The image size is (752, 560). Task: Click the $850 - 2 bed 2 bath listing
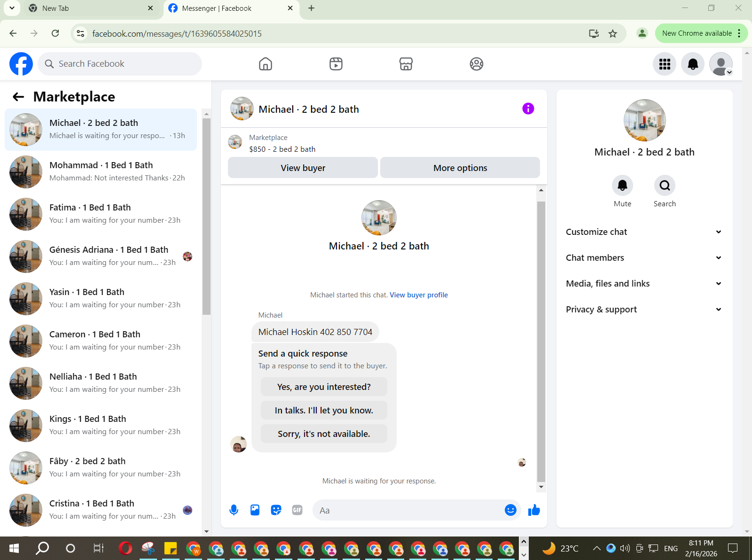tap(282, 149)
